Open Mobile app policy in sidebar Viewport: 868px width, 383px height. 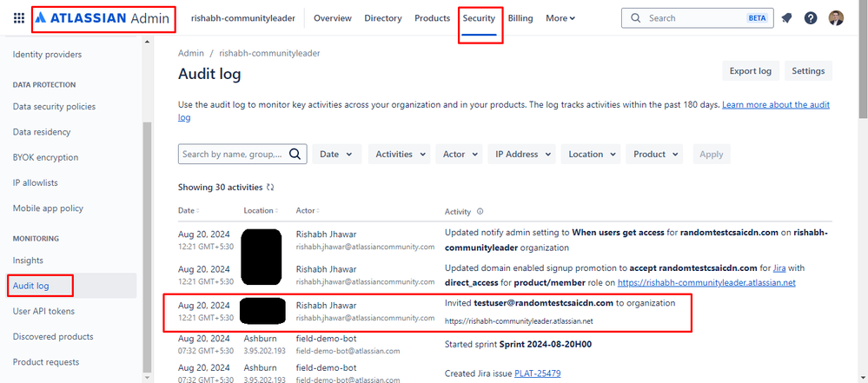tap(48, 208)
